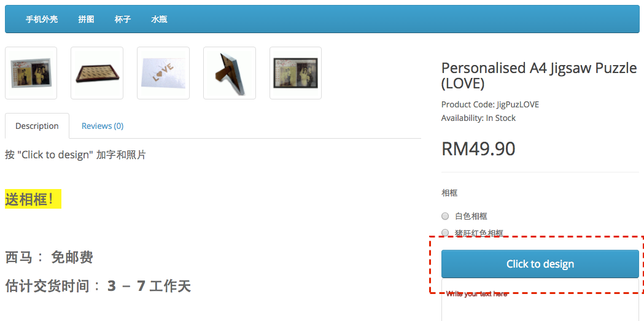
Task: View the white-framed puzzle photo thumbnail
Action: point(31,73)
